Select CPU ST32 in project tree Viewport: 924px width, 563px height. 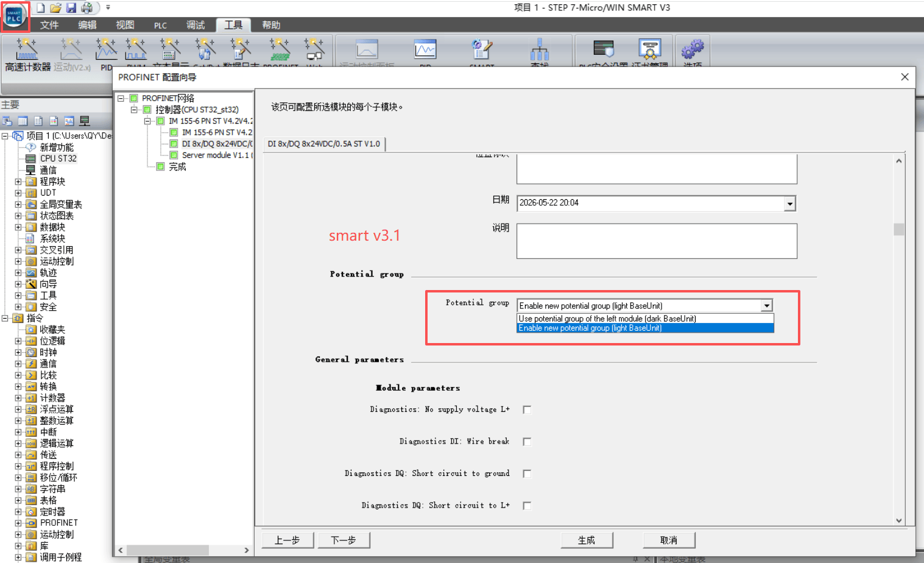(58, 158)
